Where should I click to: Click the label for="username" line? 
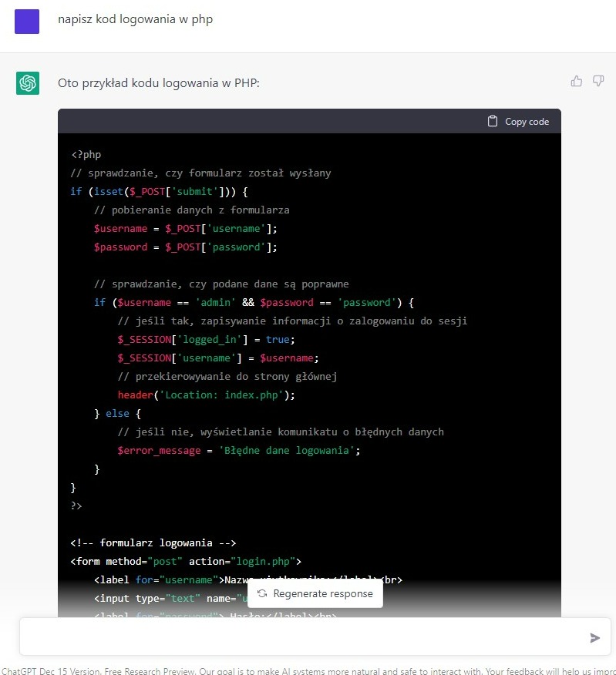coord(248,580)
